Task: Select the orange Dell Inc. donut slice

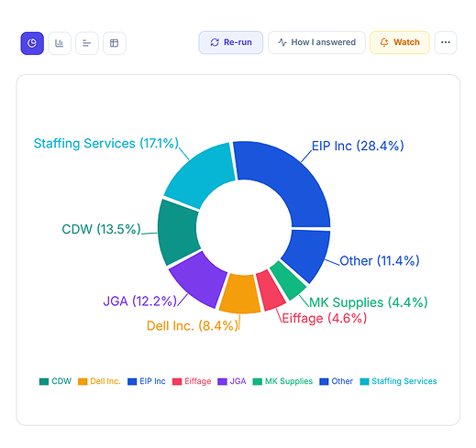Action: (240, 294)
